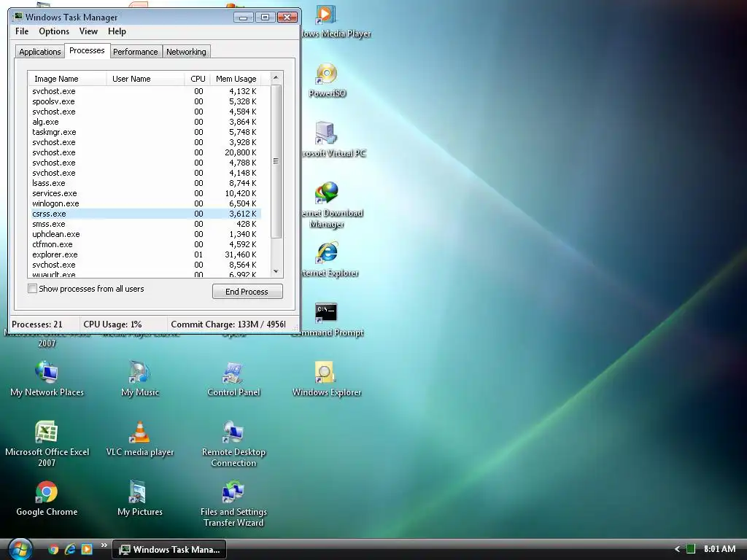Sort by User Name column header
747x560 pixels.
145,79
